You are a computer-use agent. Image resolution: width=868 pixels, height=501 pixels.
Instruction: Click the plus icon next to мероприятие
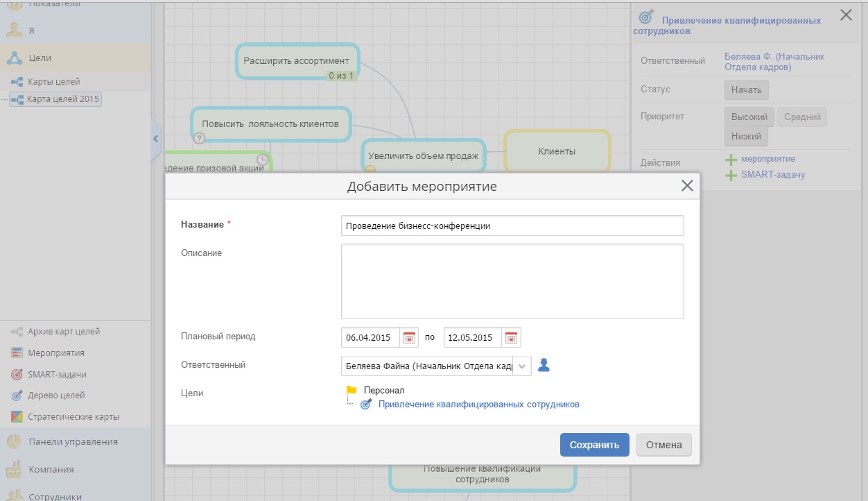click(730, 160)
